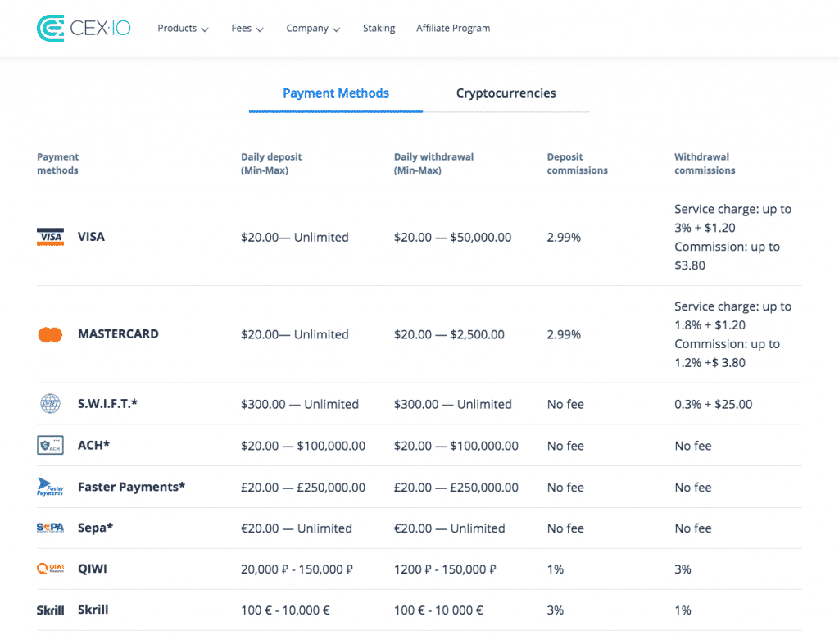The width and height of the screenshot is (839, 644).
Task: Click the QIWI method name
Action: pos(93,569)
